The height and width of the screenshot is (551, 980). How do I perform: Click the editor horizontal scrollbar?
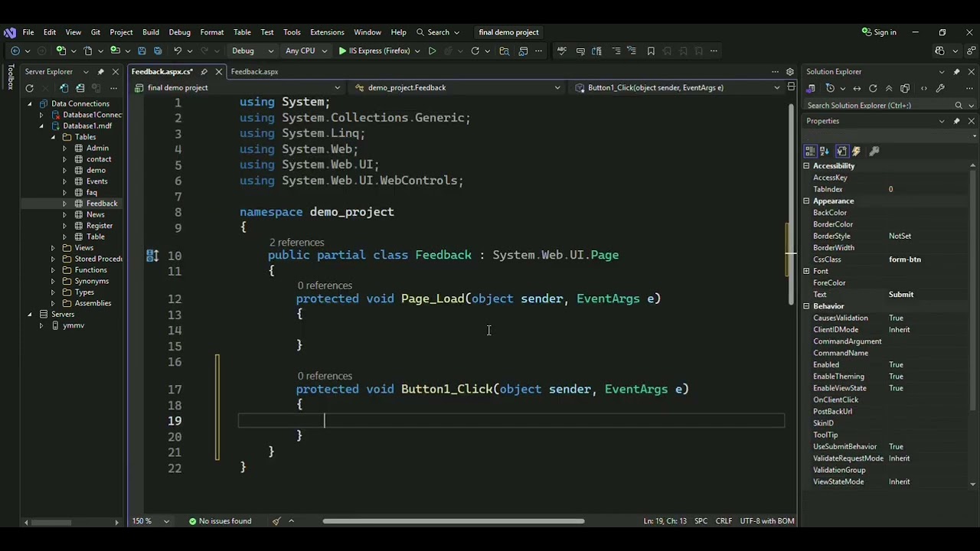point(454,522)
